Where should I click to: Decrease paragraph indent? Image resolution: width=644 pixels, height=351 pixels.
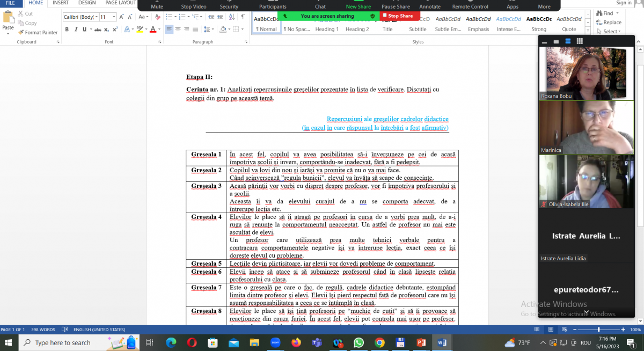(x=212, y=17)
